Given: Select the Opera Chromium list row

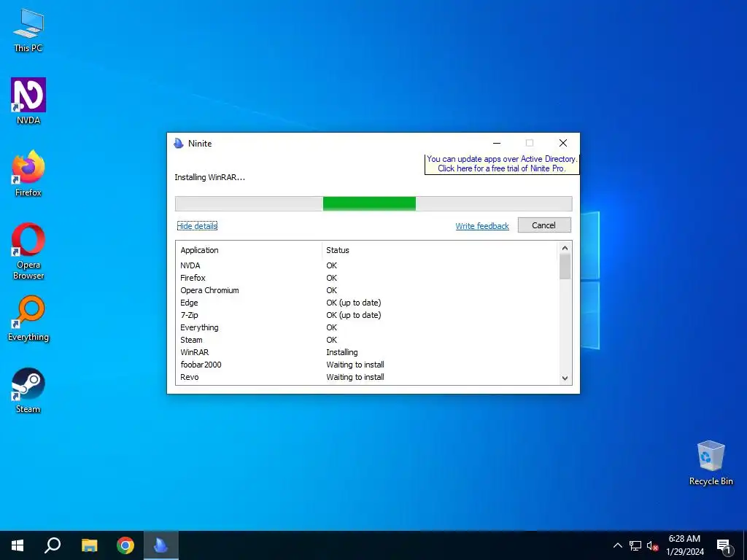Looking at the screenshot, I should [367, 290].
